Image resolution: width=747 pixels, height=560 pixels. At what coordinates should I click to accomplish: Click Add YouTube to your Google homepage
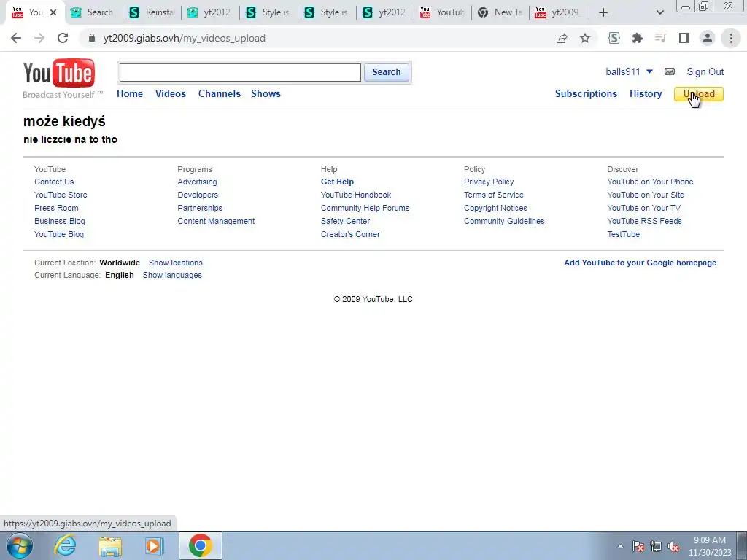[x=640, y=262]
